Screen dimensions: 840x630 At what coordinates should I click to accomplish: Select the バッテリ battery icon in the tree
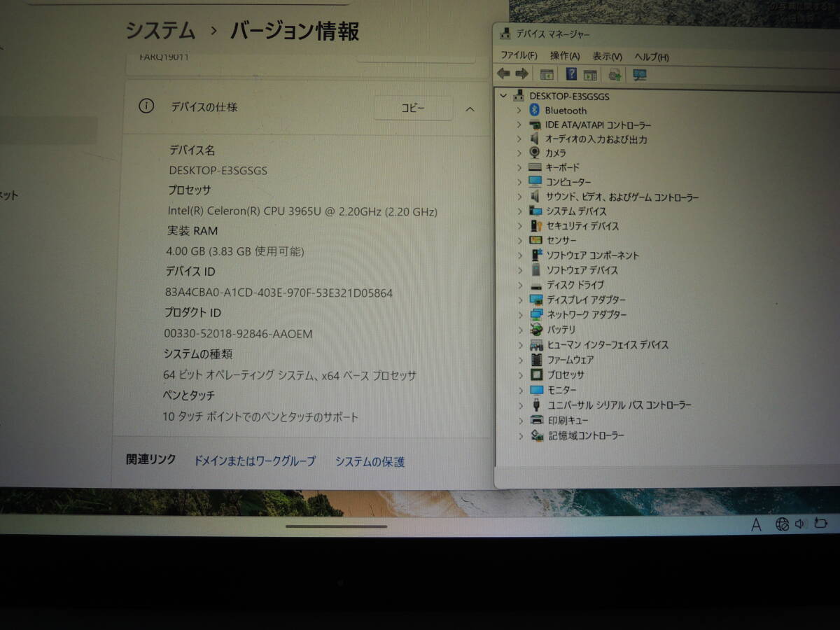tap(537, 329)
